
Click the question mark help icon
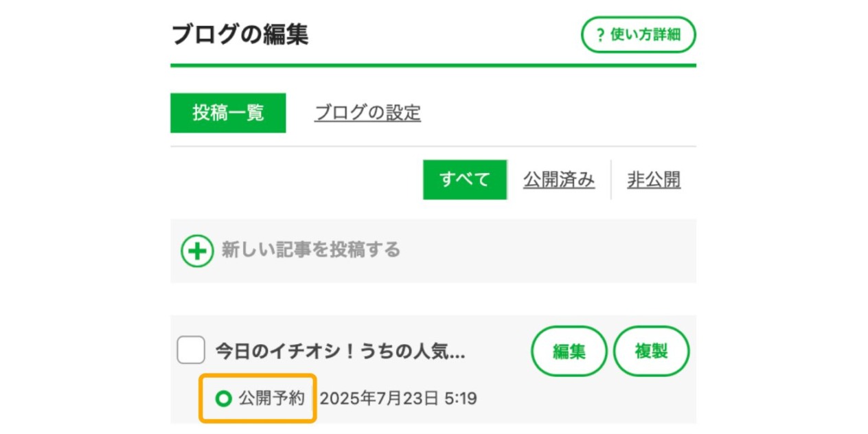pyautogui.click(x=600, y=35)
